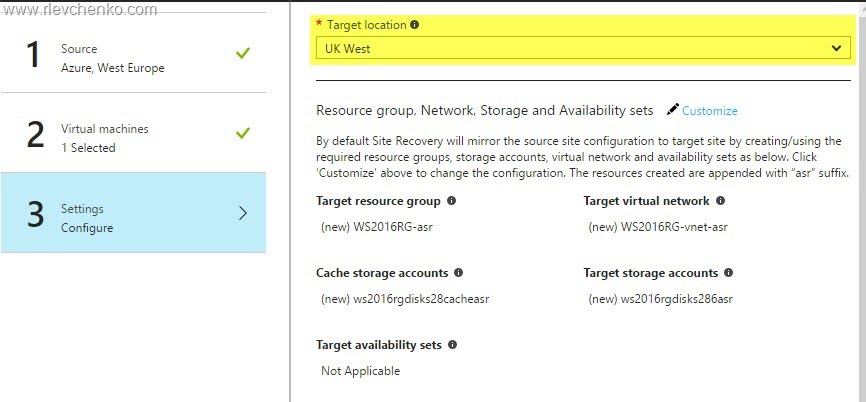Click ws2016rgdisks286asr target storage value

pyautogui.click(x=662, y=298)
